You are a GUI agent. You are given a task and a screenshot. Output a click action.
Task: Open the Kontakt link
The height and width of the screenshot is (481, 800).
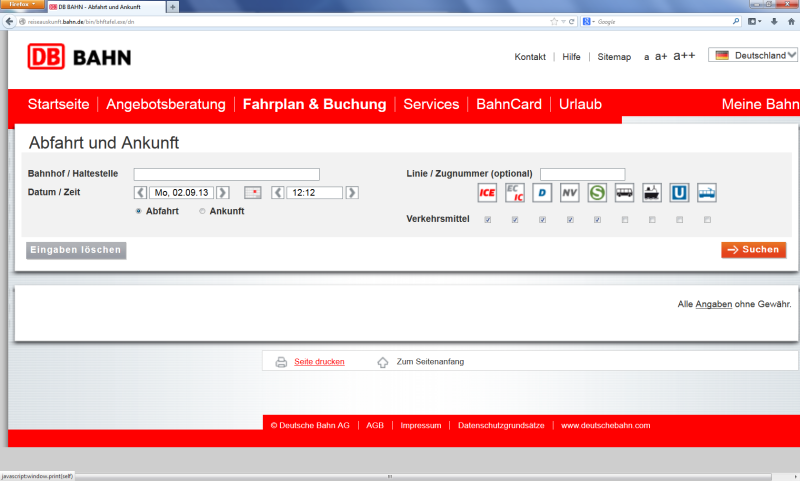coord(530,57)
